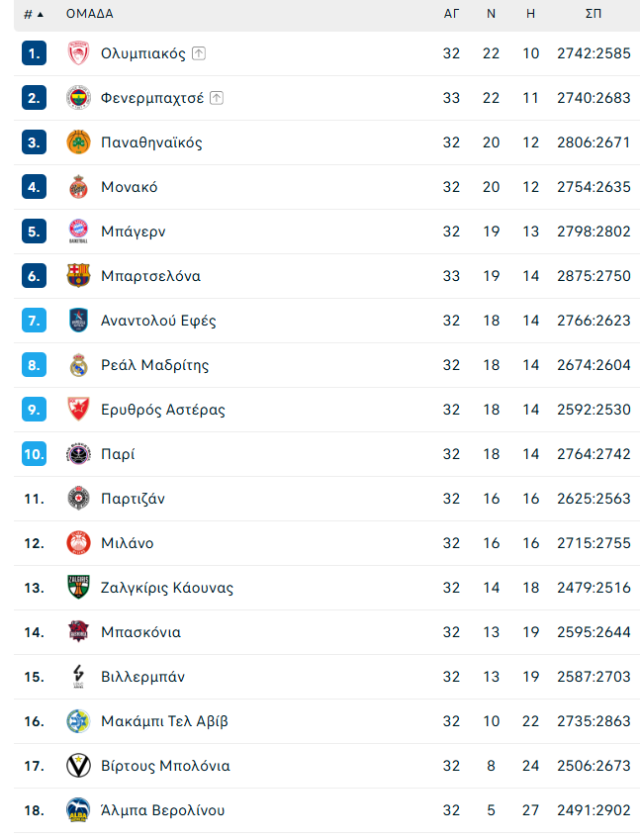
Task: Sort by the Ν wins column header
Action: coord(491,14)
